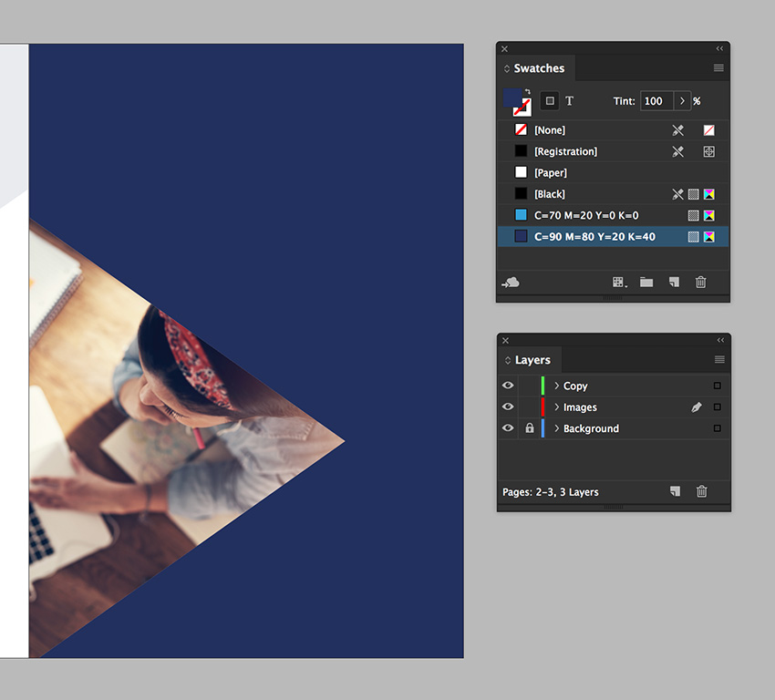
Task: Click the New Color Group folder icon
Action: click(x=646, y=282)
